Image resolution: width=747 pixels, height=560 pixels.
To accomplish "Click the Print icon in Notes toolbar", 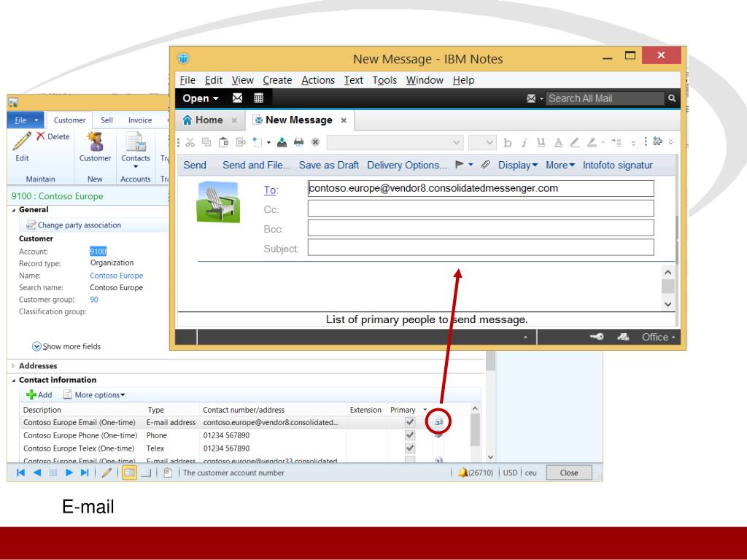I will click(x=298, y=142).
